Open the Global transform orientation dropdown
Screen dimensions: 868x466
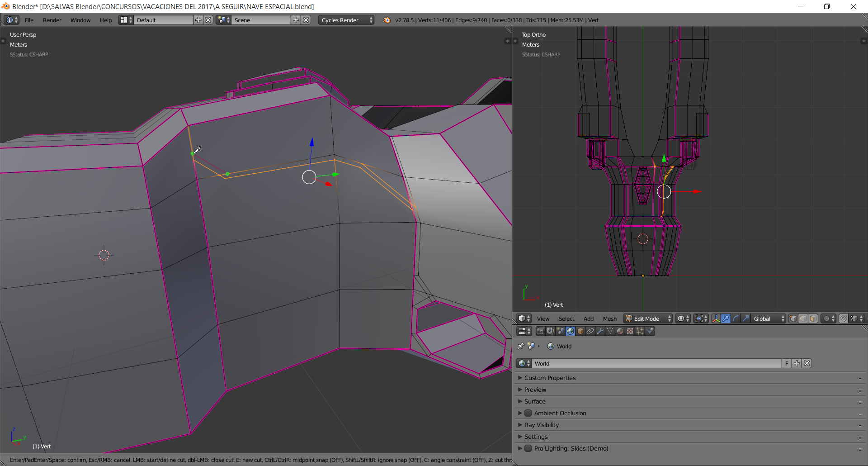769,319
